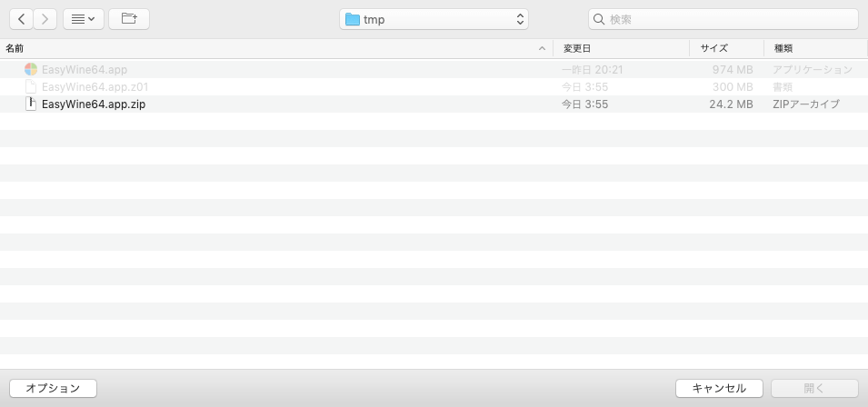Sort by the 種類 column header

[816, 49]
